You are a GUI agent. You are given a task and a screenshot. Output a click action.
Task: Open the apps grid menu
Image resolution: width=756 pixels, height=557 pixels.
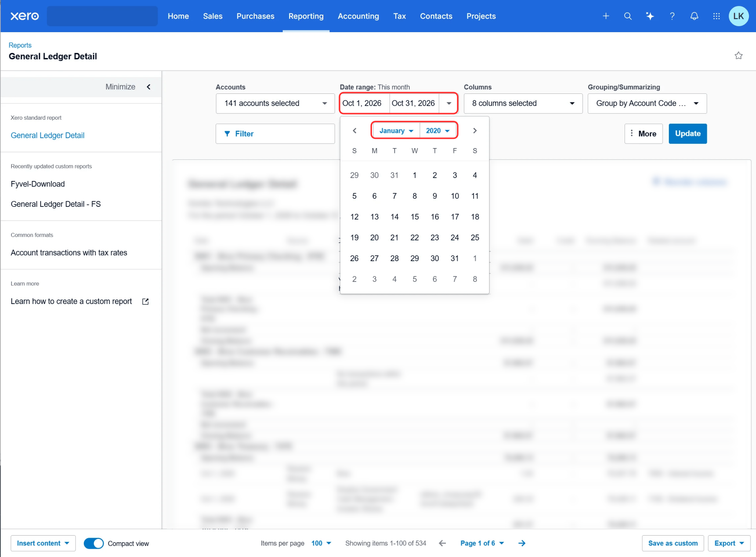(x=717, y=16)
